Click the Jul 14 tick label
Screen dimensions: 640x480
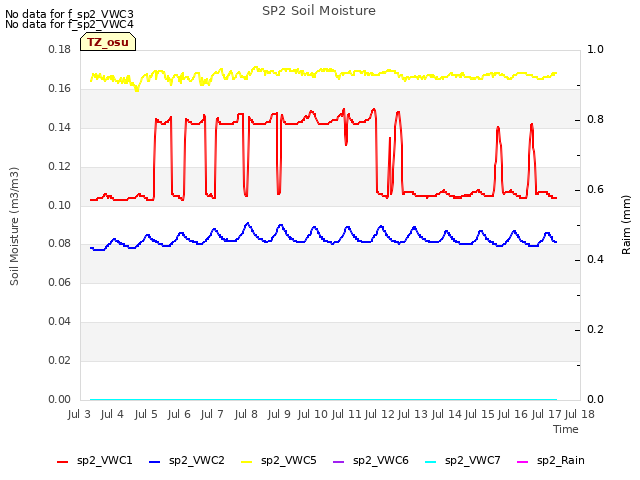(446, 414)
